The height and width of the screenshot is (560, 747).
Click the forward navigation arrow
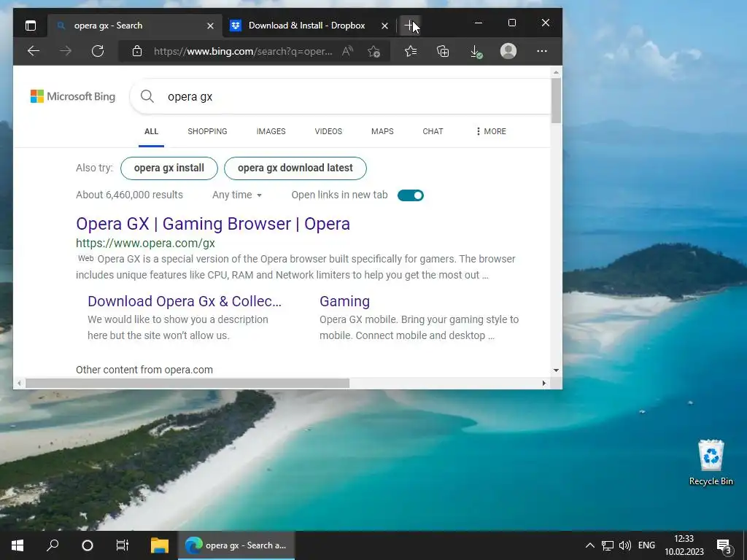click(66, 51)
